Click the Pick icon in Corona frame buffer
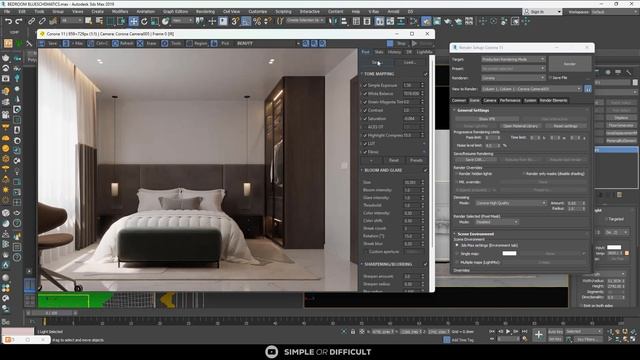Viewport: 640px width, 360px height. 214,43
